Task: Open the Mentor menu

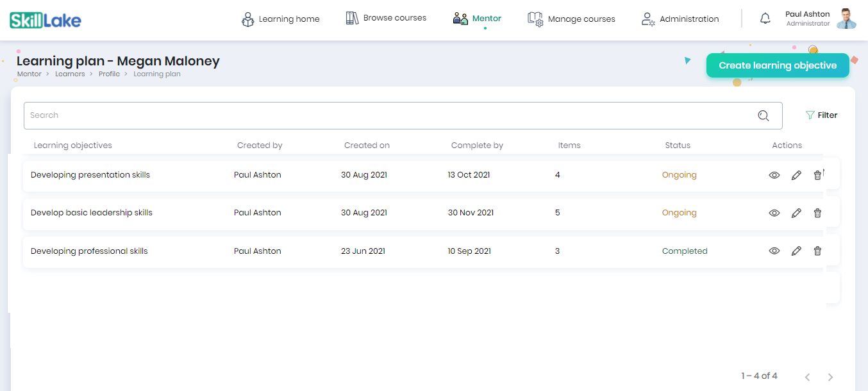Action: (477, 19)
